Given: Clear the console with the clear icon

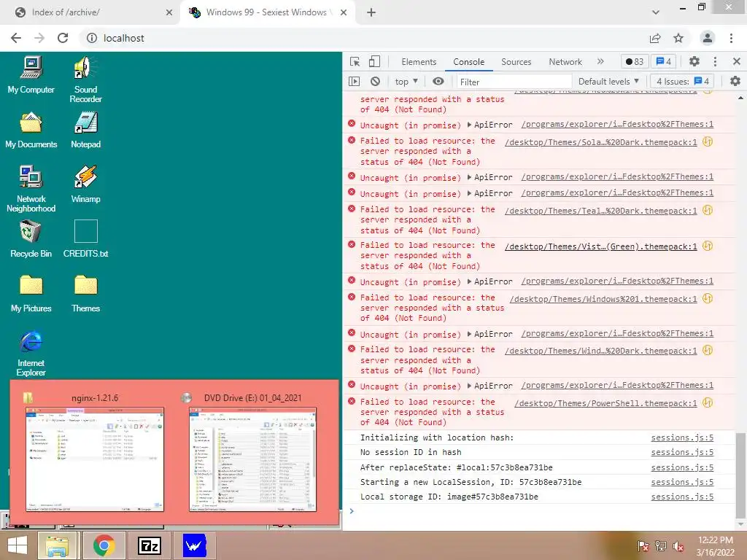Looking at the screenshot, I should point(376,82).
